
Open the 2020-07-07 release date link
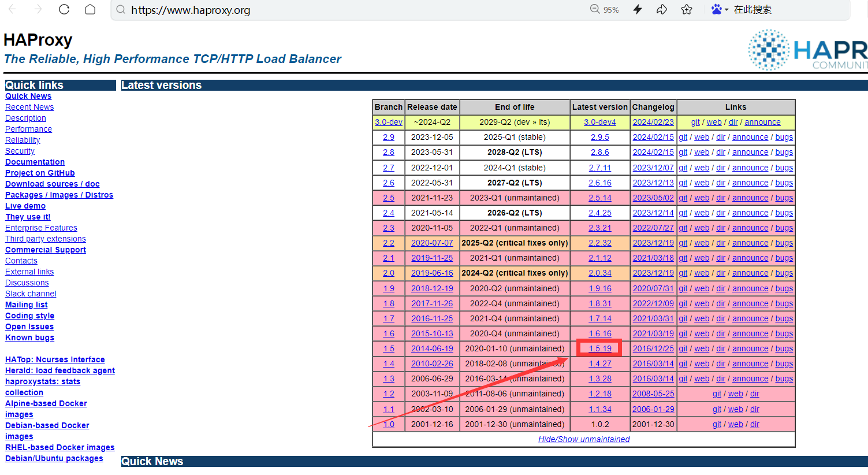(x=432, y=243)
